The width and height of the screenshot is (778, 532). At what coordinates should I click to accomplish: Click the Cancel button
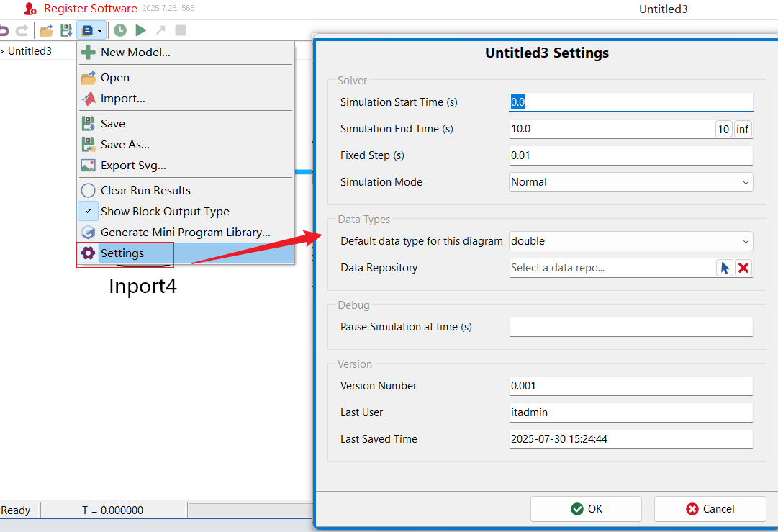click(x=710, y=509)
